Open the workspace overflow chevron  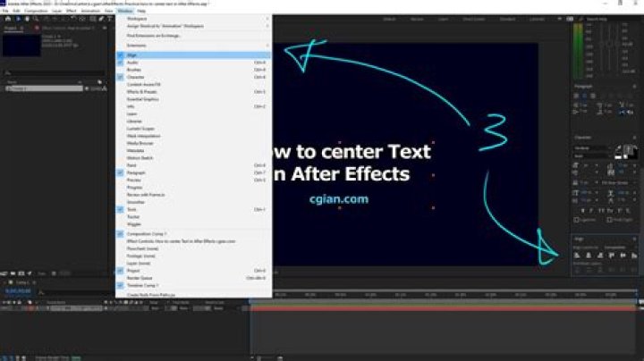(559, 19)
